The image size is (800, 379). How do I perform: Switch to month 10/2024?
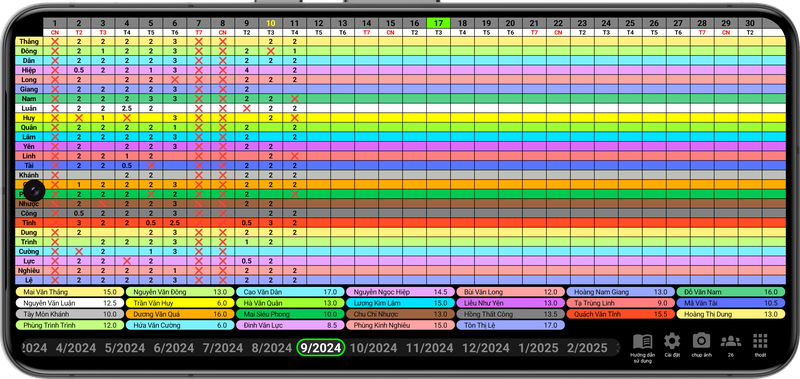point(374,348)
